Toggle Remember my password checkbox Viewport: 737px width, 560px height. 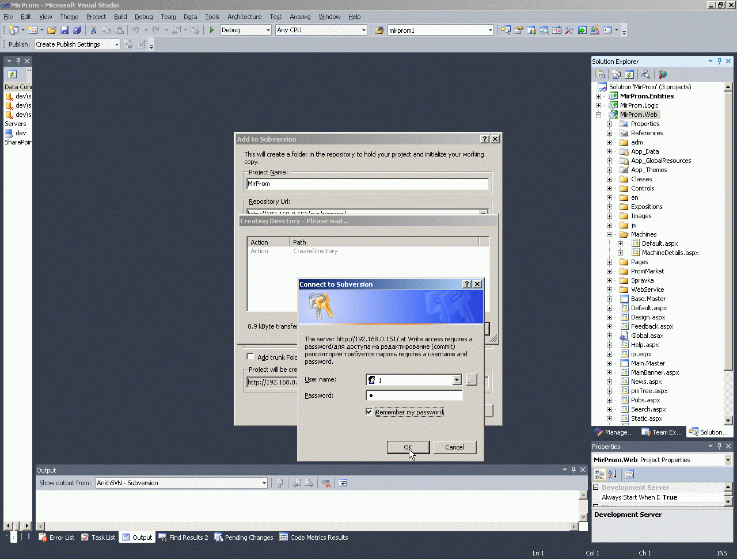pyautogui.click(x=369, y=412)
